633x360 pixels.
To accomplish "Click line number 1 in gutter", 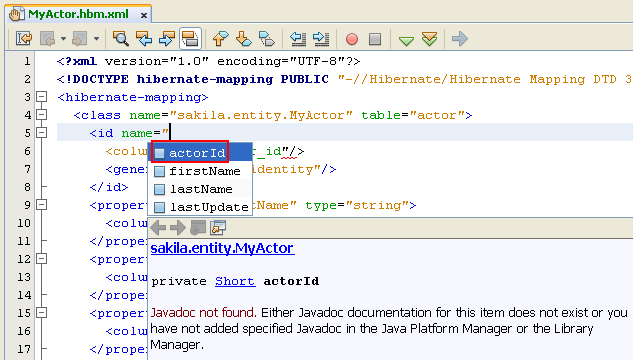I will coord(27,61).
